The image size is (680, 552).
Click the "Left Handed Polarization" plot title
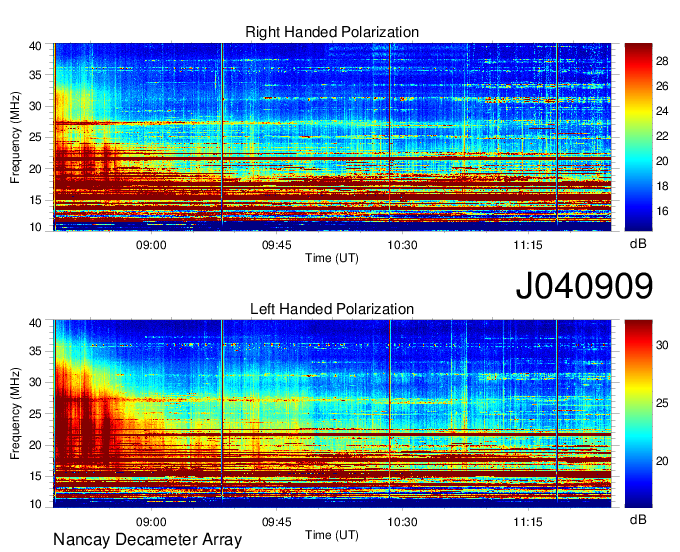(332, 309)
